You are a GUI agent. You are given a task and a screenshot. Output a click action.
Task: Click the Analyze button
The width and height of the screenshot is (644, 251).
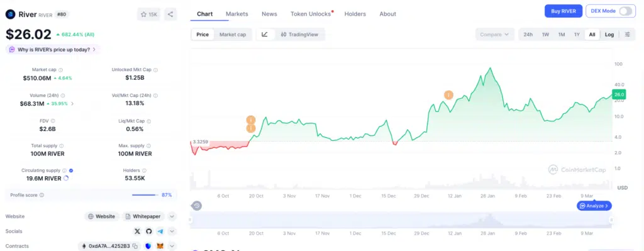click(x=594, y=206)
